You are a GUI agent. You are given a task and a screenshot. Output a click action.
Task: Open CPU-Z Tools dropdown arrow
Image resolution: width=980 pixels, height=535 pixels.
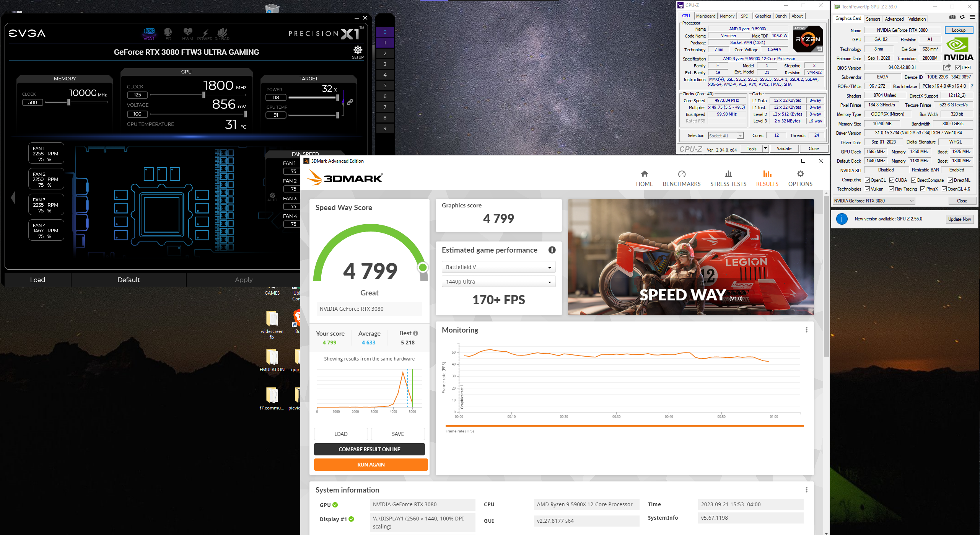765,148
